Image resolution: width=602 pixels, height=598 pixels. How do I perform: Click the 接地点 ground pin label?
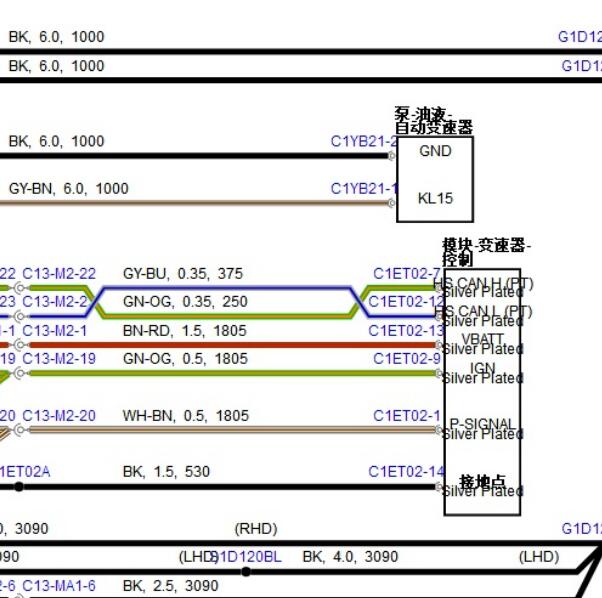click(483, 481)
